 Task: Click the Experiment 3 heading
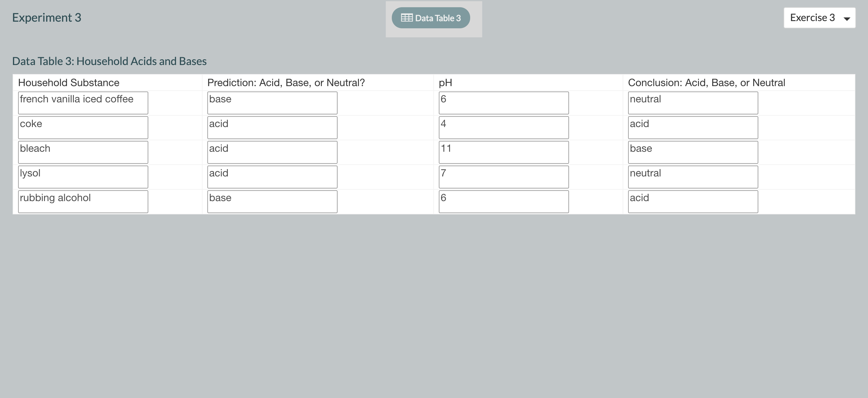click(46, 17)
